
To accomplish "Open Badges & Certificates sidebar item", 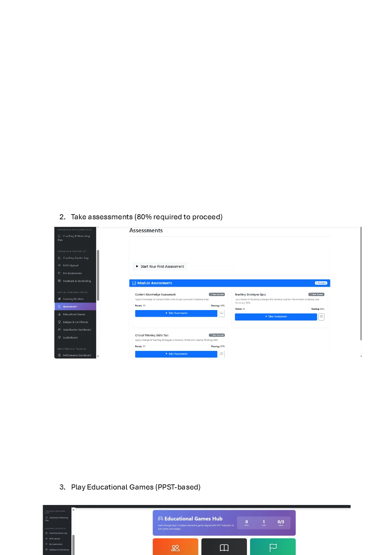I will point(75,322).
